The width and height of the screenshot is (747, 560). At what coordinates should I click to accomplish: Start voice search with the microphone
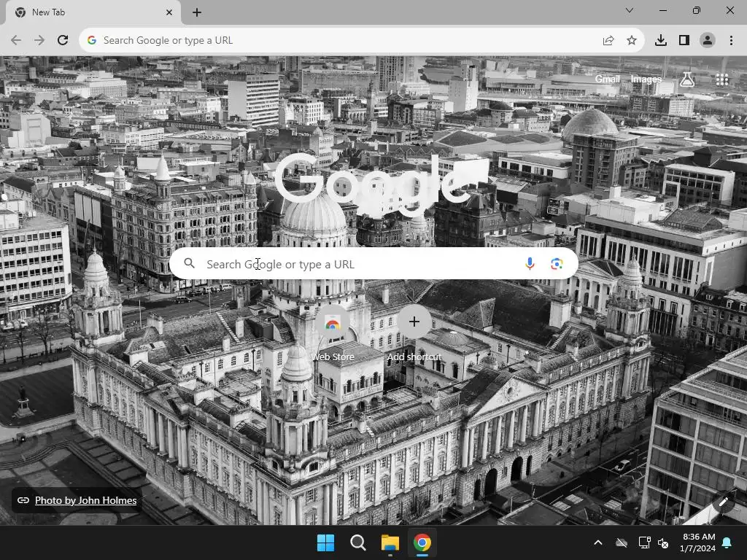pyautogui.click(x=530, y=263)
